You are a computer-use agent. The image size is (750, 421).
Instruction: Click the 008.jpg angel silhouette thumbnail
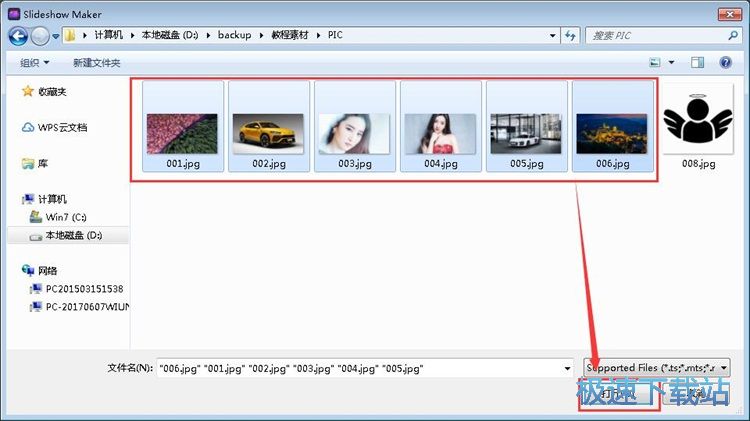pos(698,119)
